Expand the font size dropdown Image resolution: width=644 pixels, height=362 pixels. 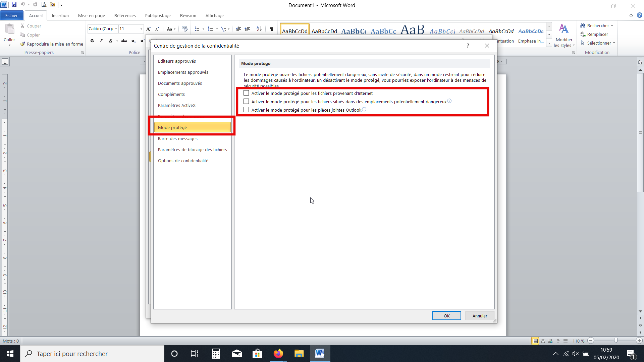tap(141, 29)
